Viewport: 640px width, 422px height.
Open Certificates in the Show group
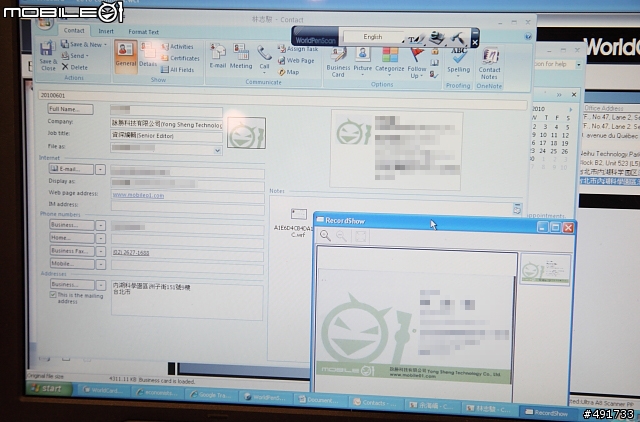point(180,58)
